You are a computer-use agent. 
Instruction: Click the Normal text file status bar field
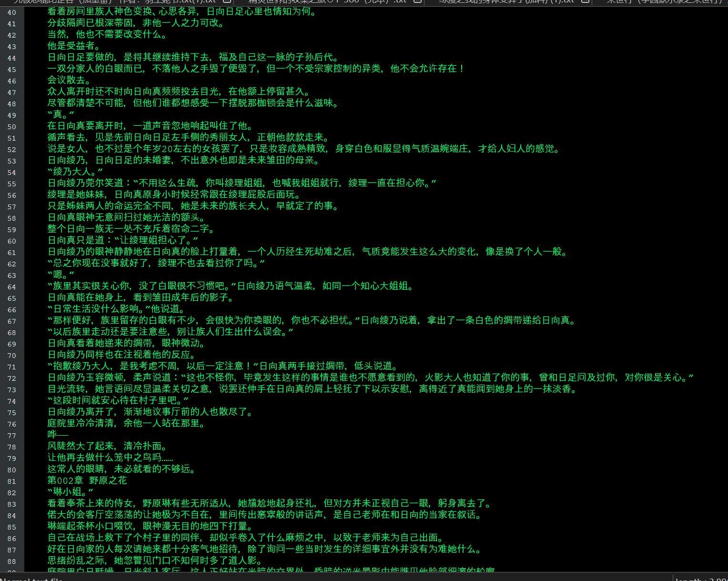(x=31, y=579)
